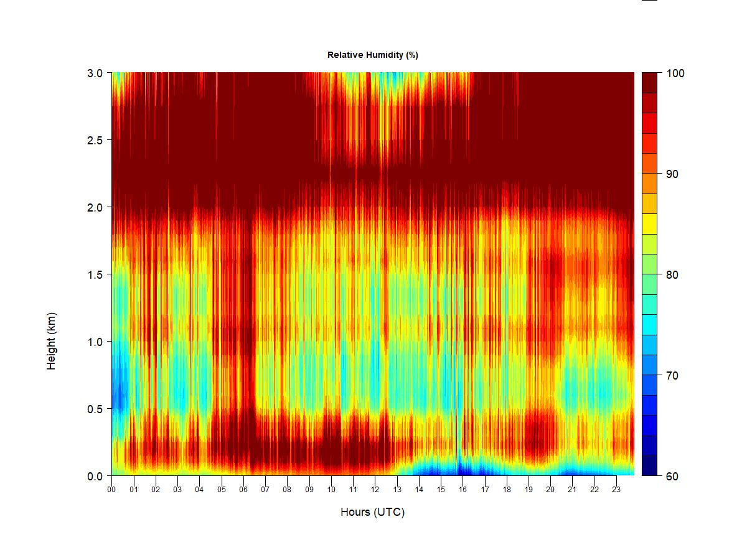
Task: Click the 60 colorbar label
Action: point(673,476)
